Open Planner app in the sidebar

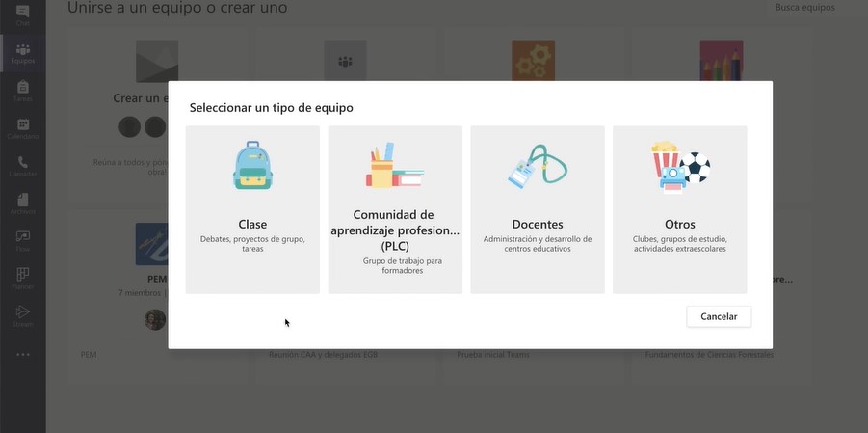23,280
